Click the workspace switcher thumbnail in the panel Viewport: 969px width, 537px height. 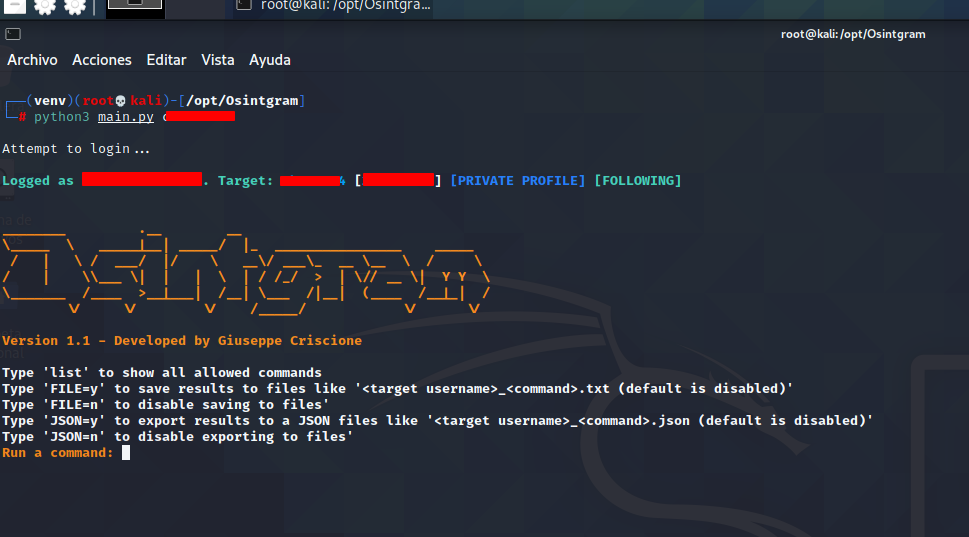(135, 6)
